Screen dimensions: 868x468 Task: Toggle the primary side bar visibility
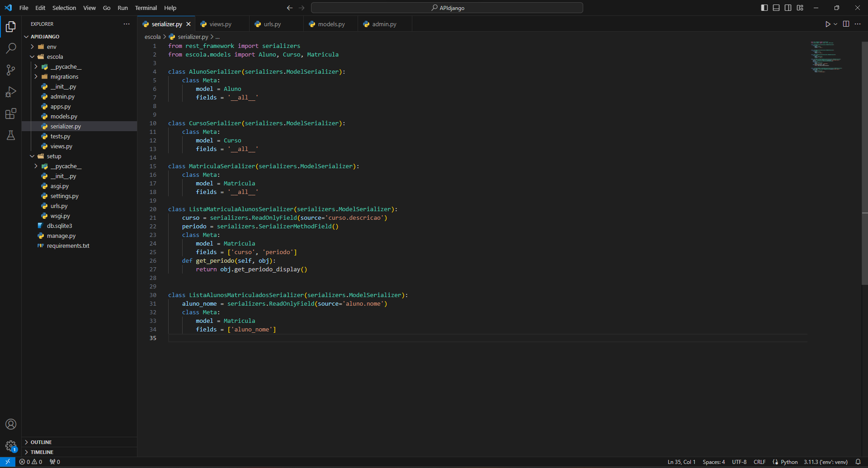(764, 8)
